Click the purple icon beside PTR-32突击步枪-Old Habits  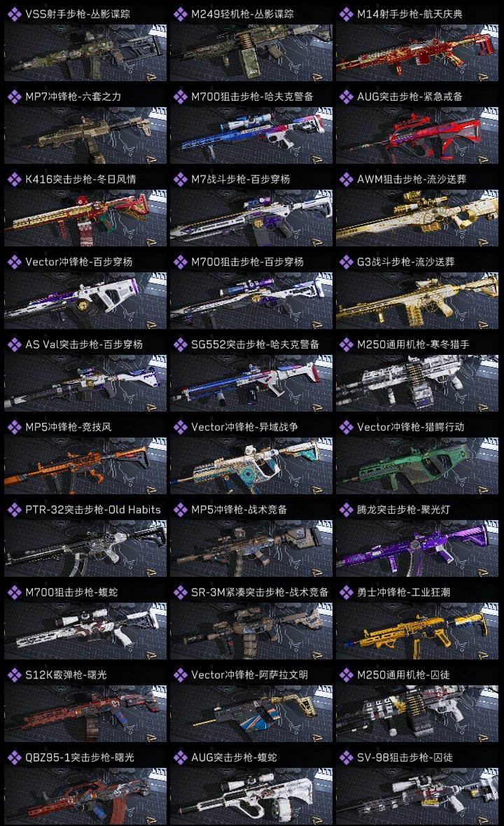click(14, 510)
